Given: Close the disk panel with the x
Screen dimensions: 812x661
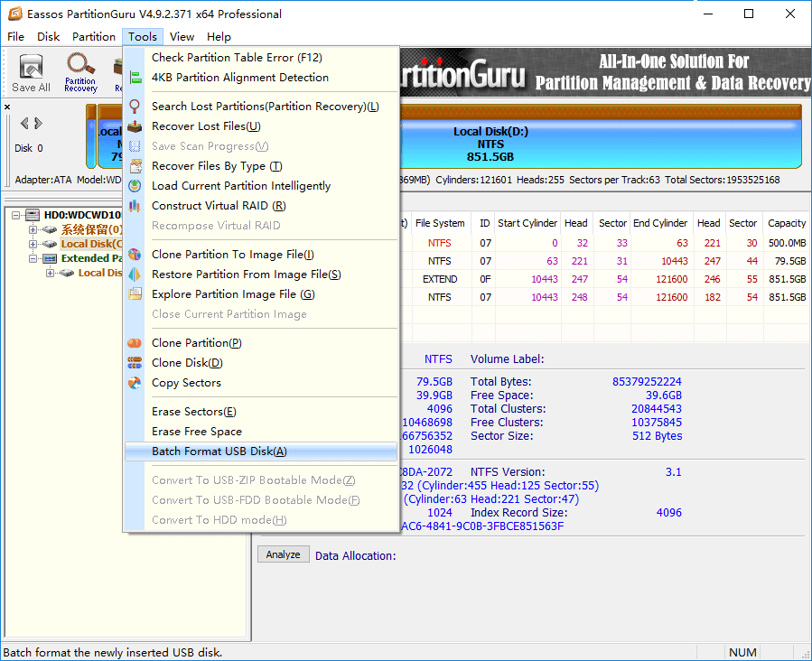Looking at the screenshot, I should click(x=7, y=107).
